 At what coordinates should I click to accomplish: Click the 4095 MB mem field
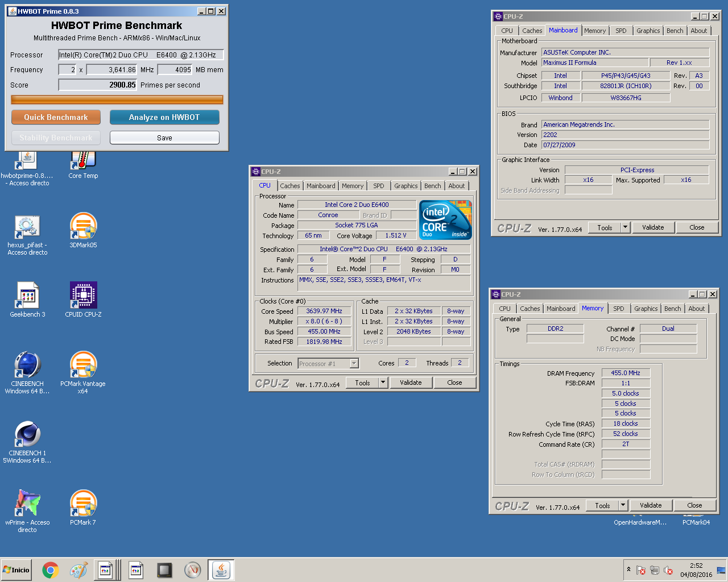(175, 70)
